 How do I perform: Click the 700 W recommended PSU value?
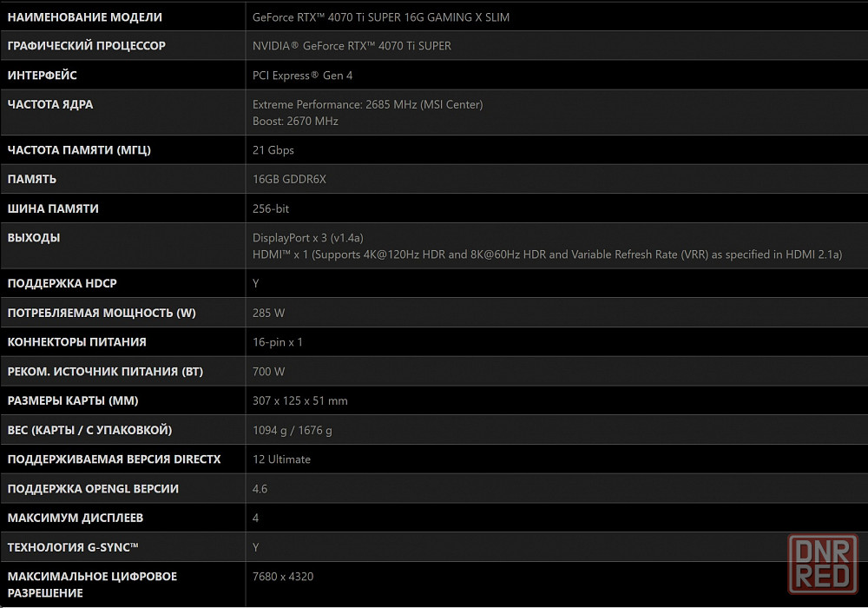click(x=268, y=372)
